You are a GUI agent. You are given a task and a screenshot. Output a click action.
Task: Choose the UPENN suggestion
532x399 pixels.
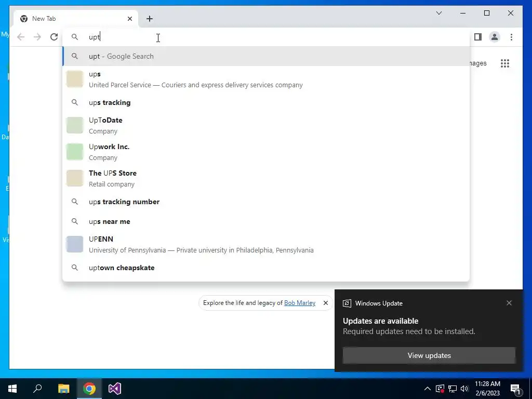[266, 244]
